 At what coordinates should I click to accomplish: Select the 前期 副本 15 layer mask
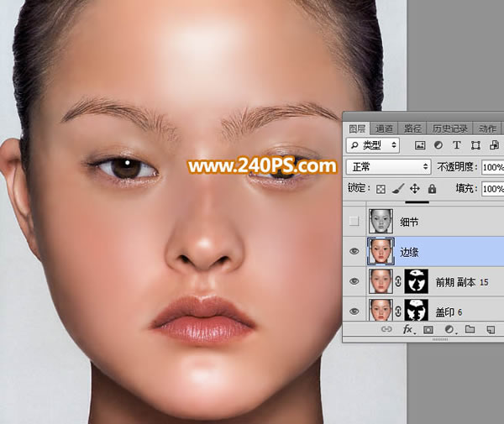coord(417,281)
